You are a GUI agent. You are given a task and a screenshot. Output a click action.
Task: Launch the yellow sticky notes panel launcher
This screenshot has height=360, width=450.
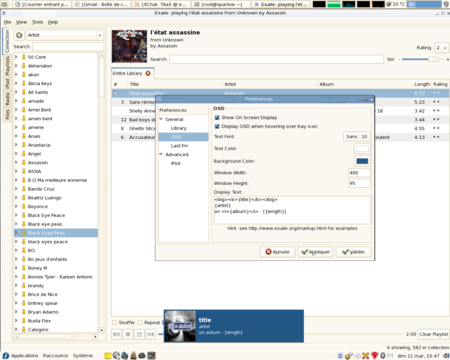tap(108, 356)
